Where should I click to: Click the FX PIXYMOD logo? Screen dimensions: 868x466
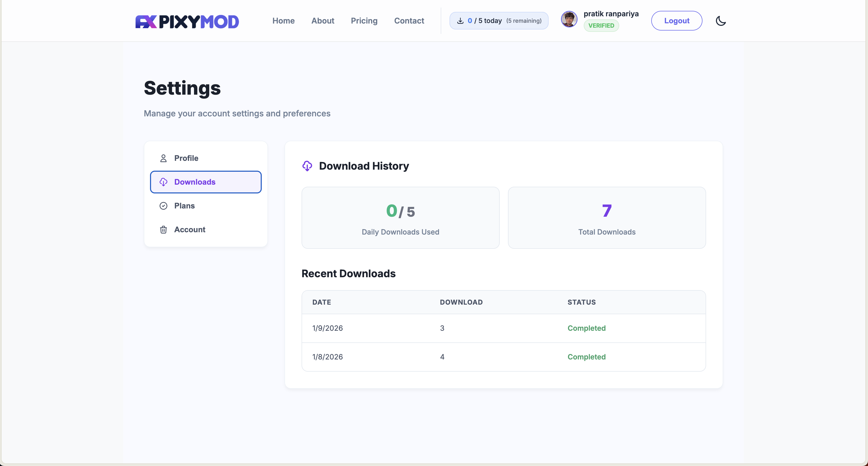(x=187, y=21)
